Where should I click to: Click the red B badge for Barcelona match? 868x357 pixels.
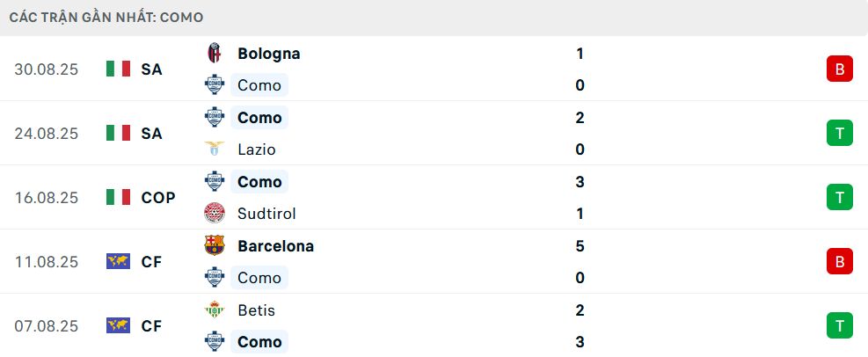(x=840, y=261)
